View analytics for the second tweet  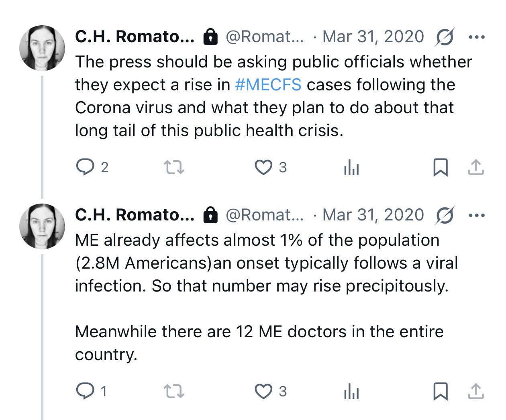[351, 391]
